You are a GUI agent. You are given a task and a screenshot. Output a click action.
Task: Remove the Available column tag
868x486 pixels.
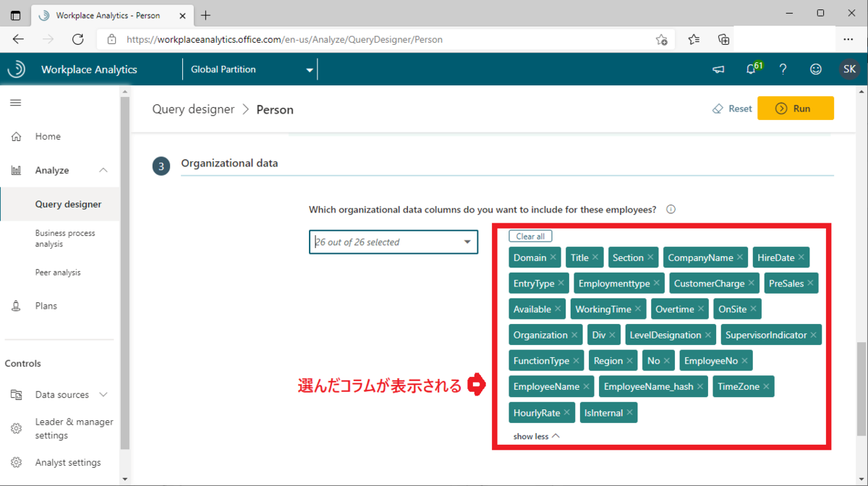pyautogui.click(x=558, y=309)
